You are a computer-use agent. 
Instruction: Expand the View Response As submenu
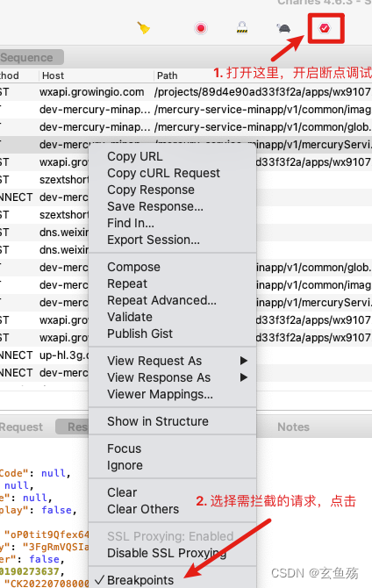173,377
